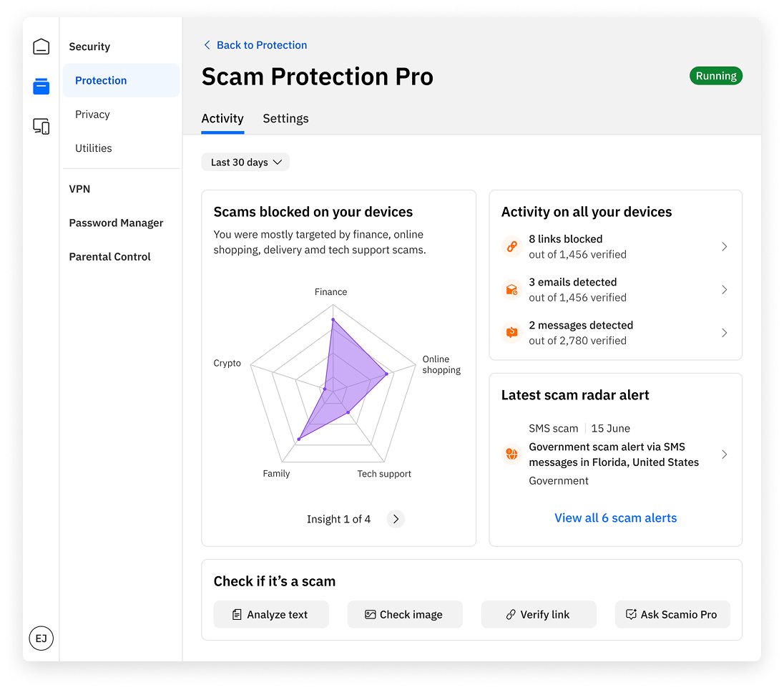Click the 'Government' category text under the alert
The image size is (784, 690).
[559, 481]
